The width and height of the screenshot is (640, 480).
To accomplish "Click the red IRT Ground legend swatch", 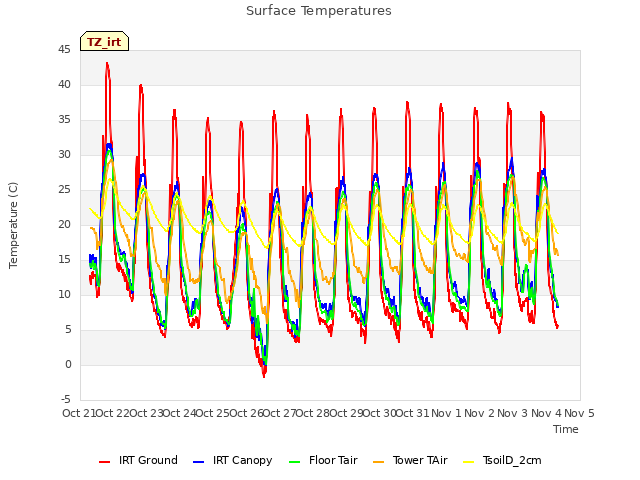I will coord(104,462).
